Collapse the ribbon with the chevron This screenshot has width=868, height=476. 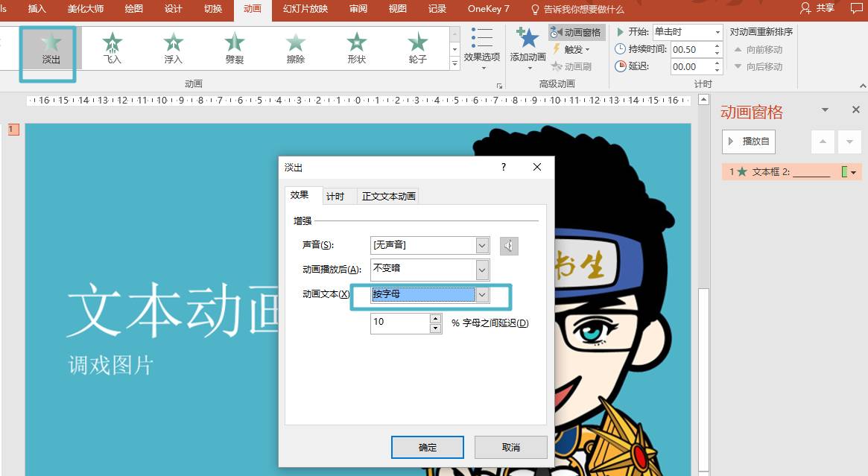point(863,86)
